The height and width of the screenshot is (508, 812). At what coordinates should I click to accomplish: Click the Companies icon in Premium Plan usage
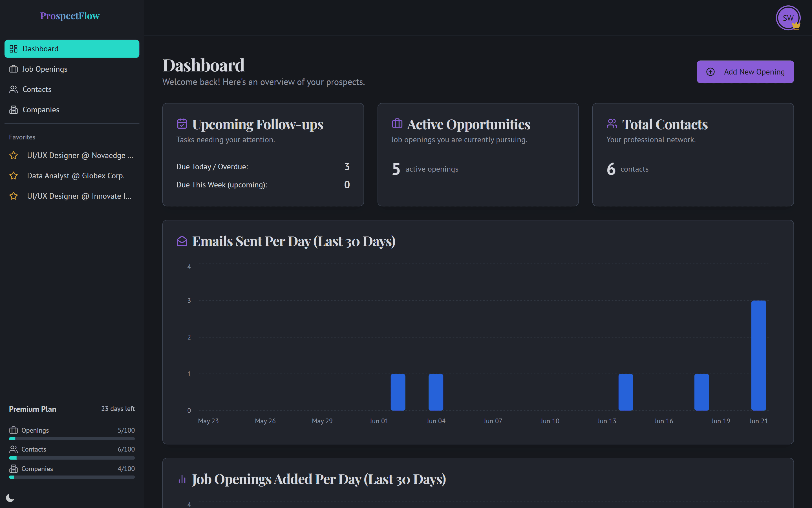click(14, 468)
